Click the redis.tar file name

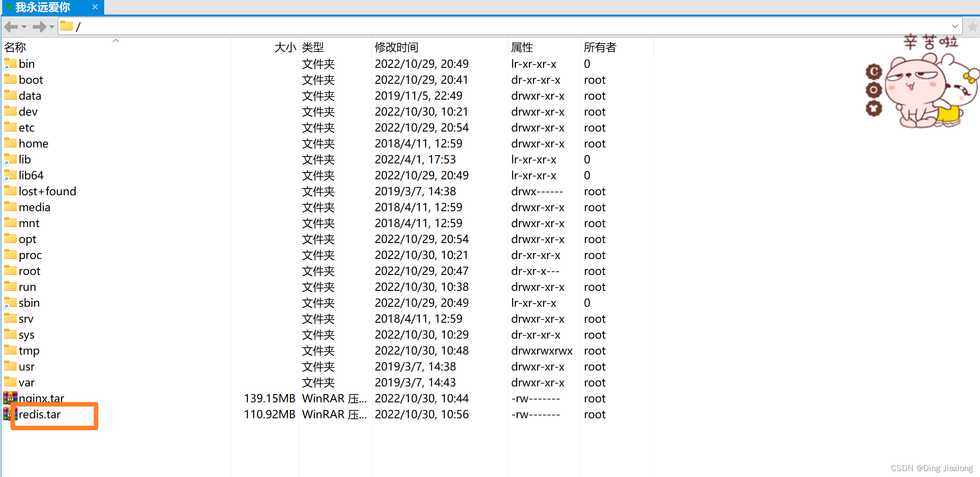pyautogui.click(x=40, y=414)
